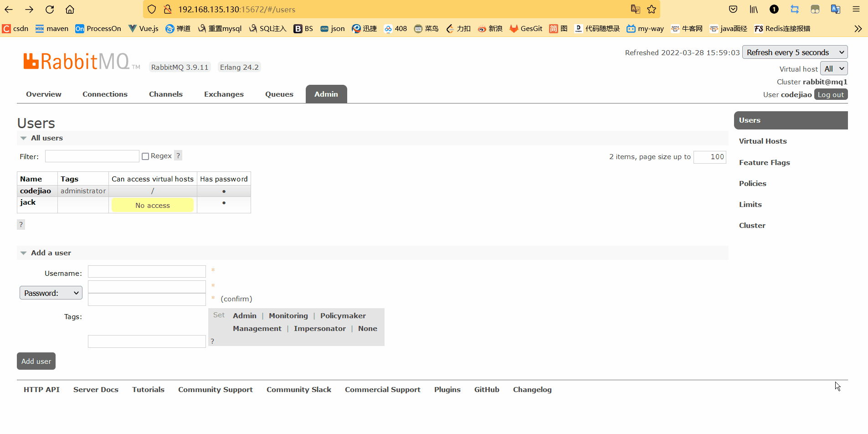Switch to the Overview tab
Viewport: 868px width, 434px height.
click(44, 94)
